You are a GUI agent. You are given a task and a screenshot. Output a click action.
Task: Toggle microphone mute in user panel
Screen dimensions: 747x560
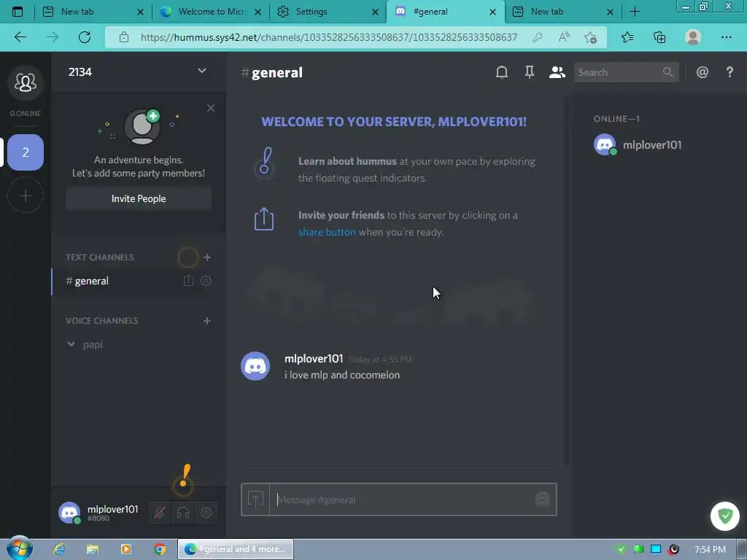160,513
